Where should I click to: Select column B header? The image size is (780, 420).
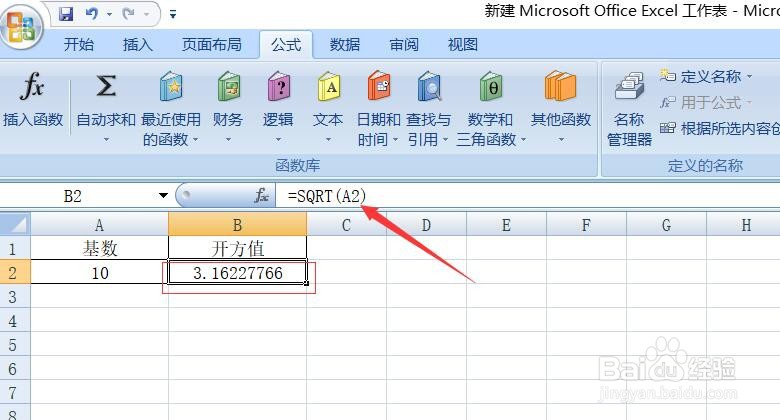[x=237, y=225]
